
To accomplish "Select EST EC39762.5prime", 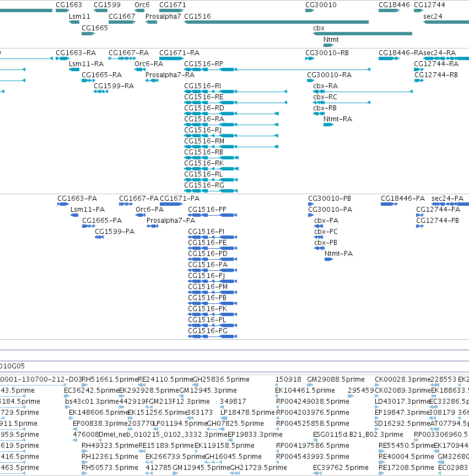I will point(341,468).
